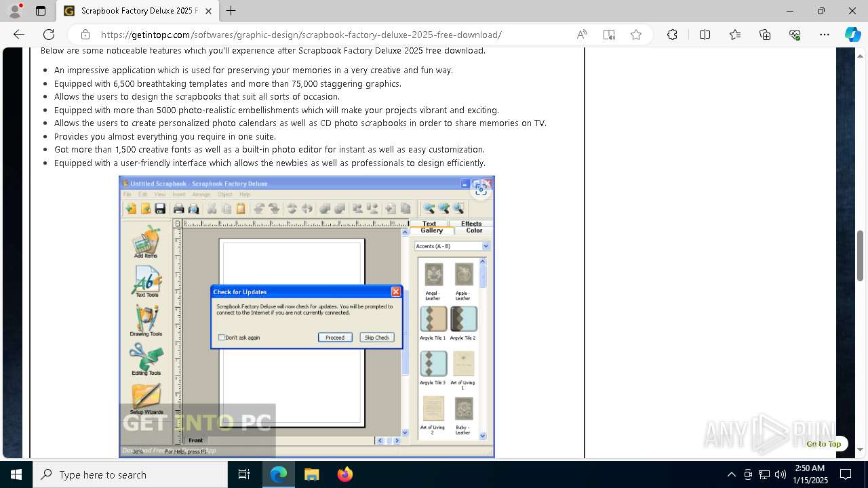Click Skip Check in updates dialog
The image size is (868, 488).
pos(376,338)
